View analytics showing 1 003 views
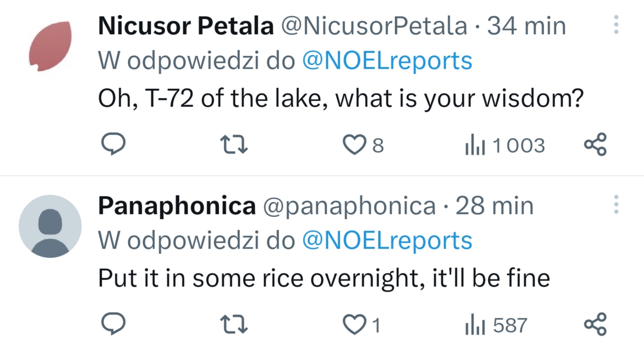This screenshot has width=644, height=343. pos(504,145)
